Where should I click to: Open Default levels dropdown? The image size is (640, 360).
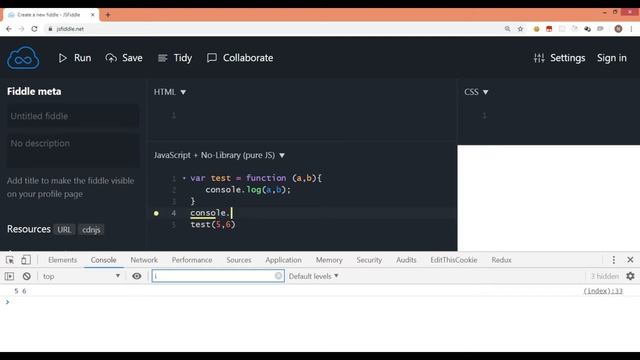tap(313, 276)
